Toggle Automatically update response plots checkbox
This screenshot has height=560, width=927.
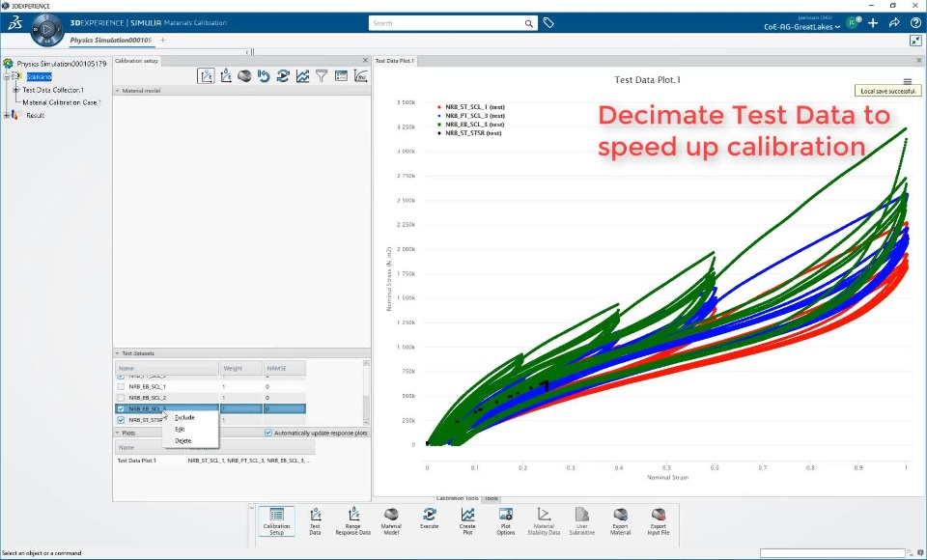[x=268, y=433]
